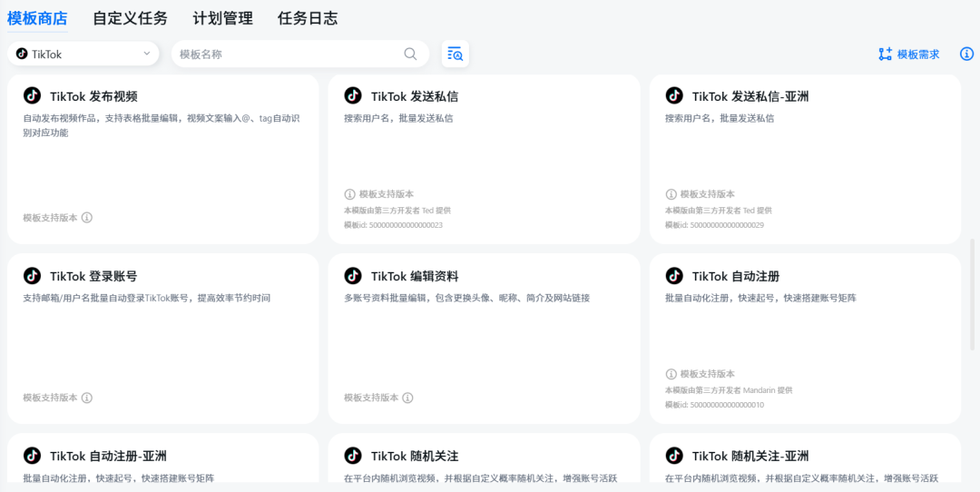This screenshot has width=980, height=492.
Task: Click version info icon on 登录账号 card
Action: (x=87, y=398)
